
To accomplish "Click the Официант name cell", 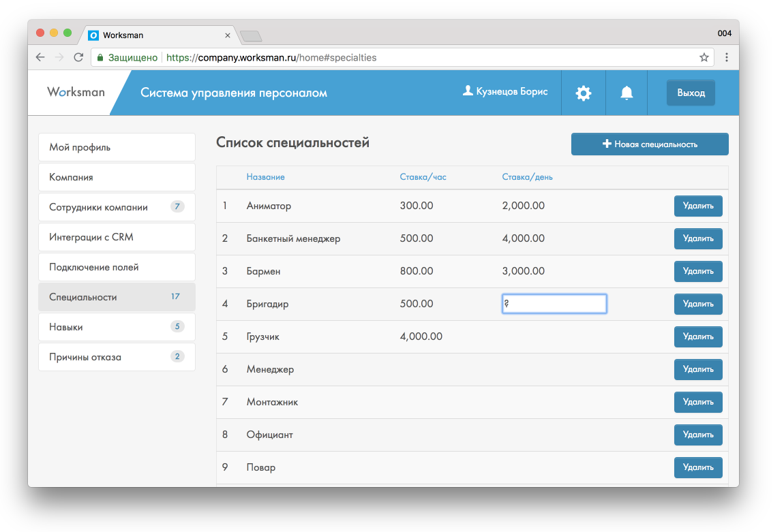I will click(269, 435).
